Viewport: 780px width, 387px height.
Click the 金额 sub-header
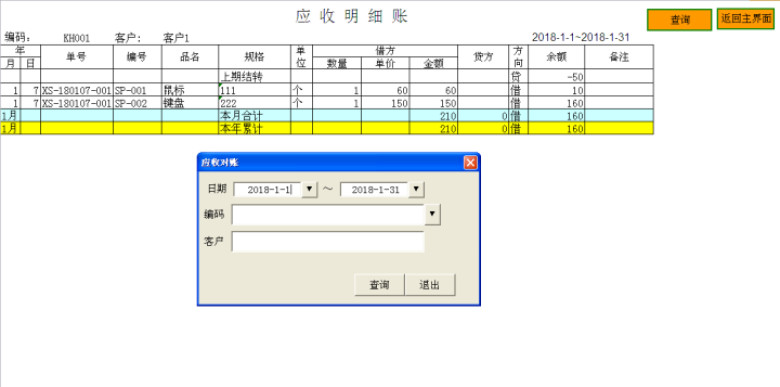point(433,63)
